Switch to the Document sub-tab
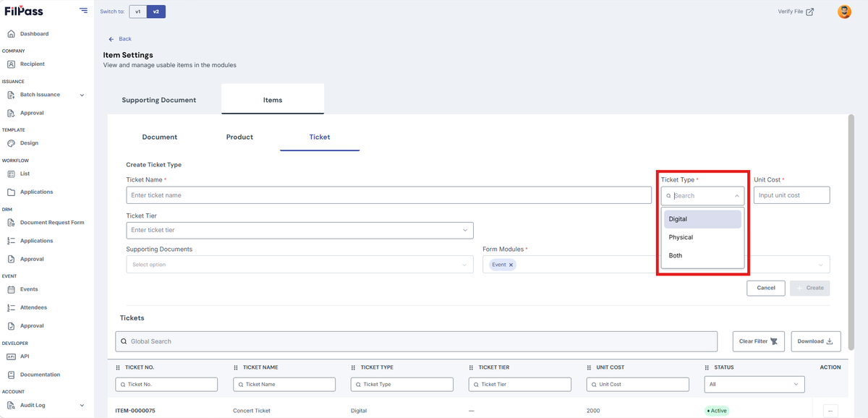This screenshot has height=418, width=868. pyautogui.click(x=160, y=137)
